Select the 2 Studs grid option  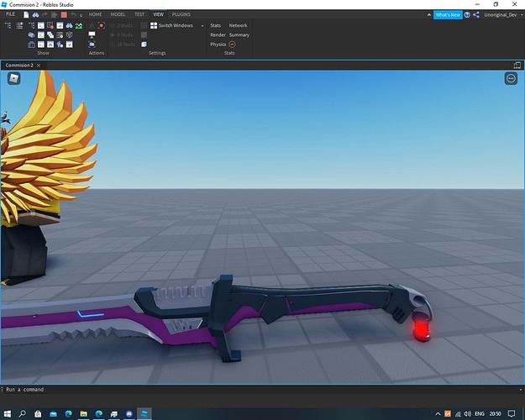(122, 26)
